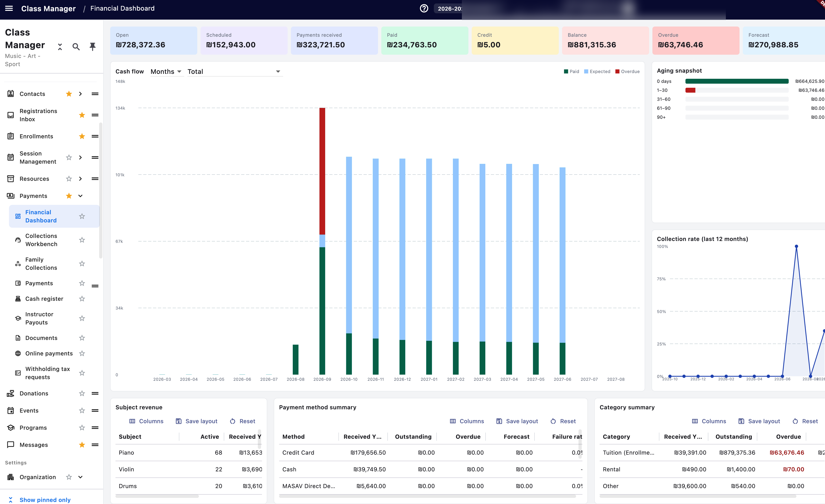
Task: Pin Session Management with its star
Action: click(69, 157)
